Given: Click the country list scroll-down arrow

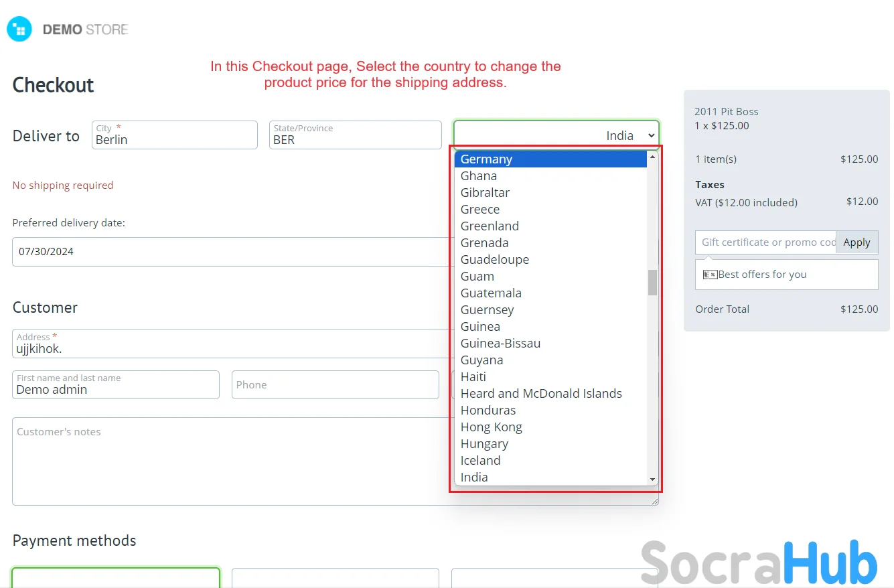Looking at the screenshot, I should (x=652, y=480).
